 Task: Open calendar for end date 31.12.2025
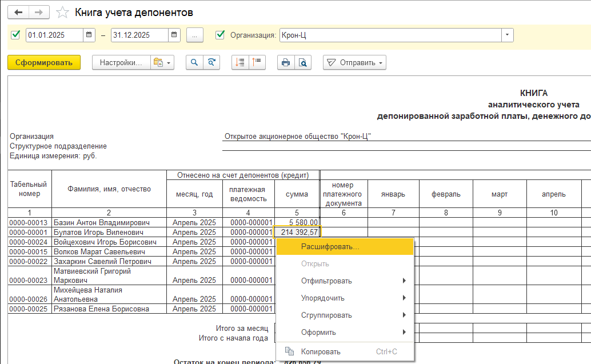click(174, 35)
